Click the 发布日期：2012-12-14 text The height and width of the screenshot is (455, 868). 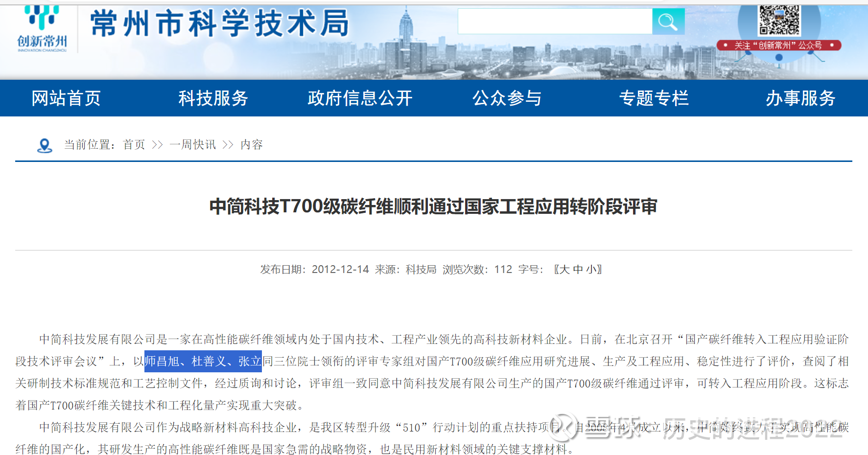click(x=314, y=270)
